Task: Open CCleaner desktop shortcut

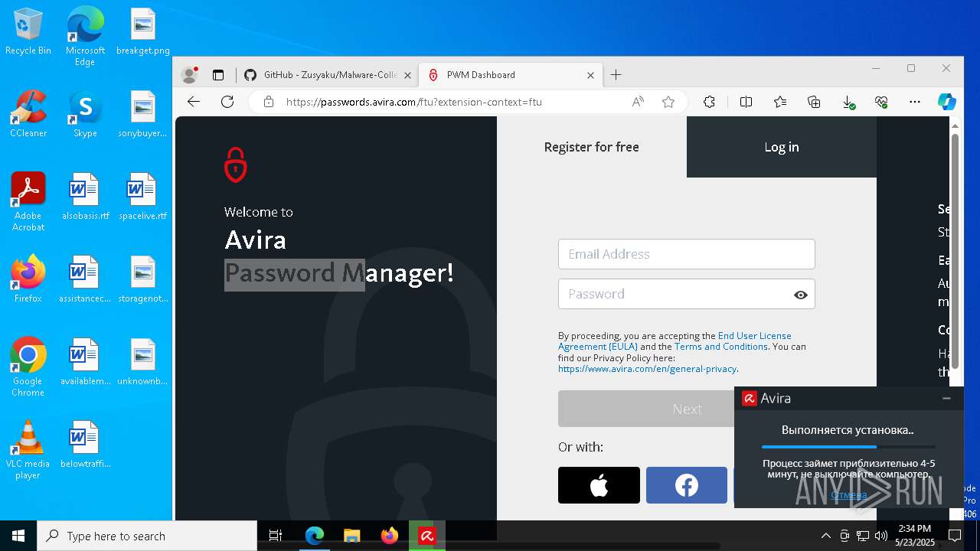Action: pos(28,115)
